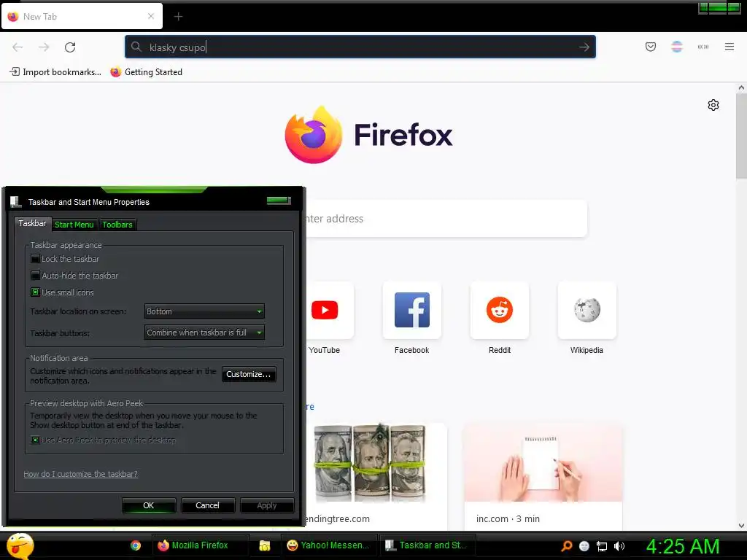Reload the current page

[70, 47]
